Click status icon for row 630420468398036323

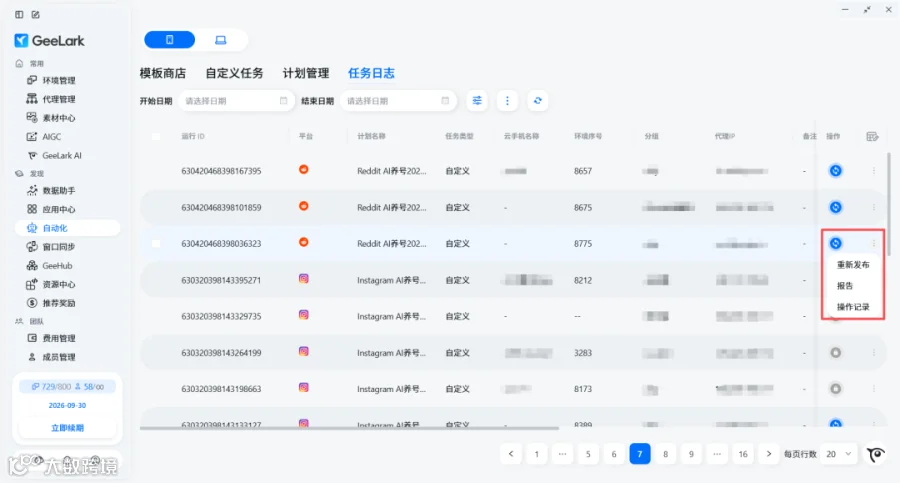coord(836,244)
